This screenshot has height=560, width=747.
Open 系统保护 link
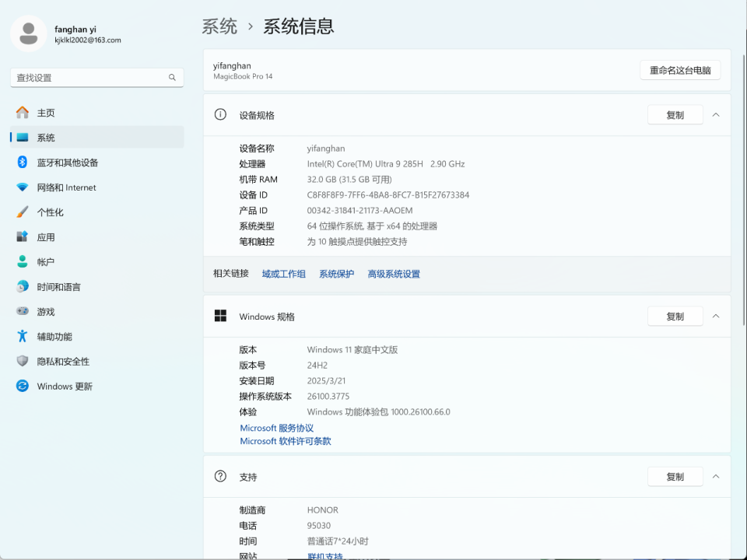tap(336, 274)
